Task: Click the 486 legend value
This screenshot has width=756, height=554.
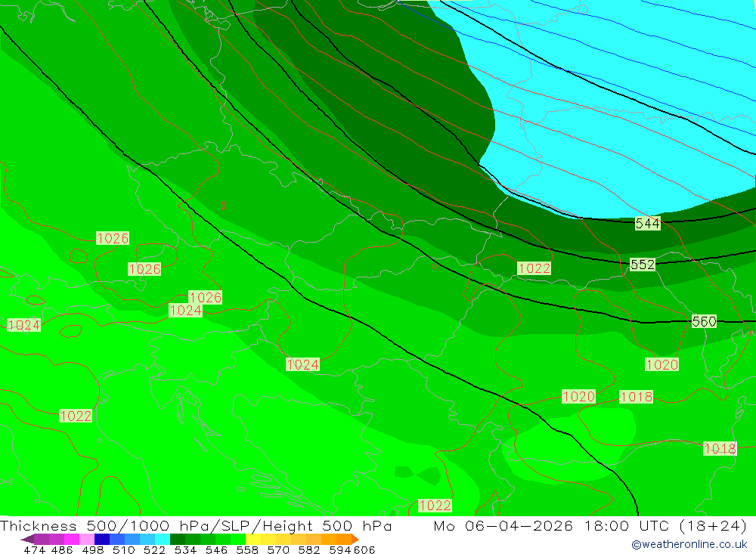Action: click(62, 550)
